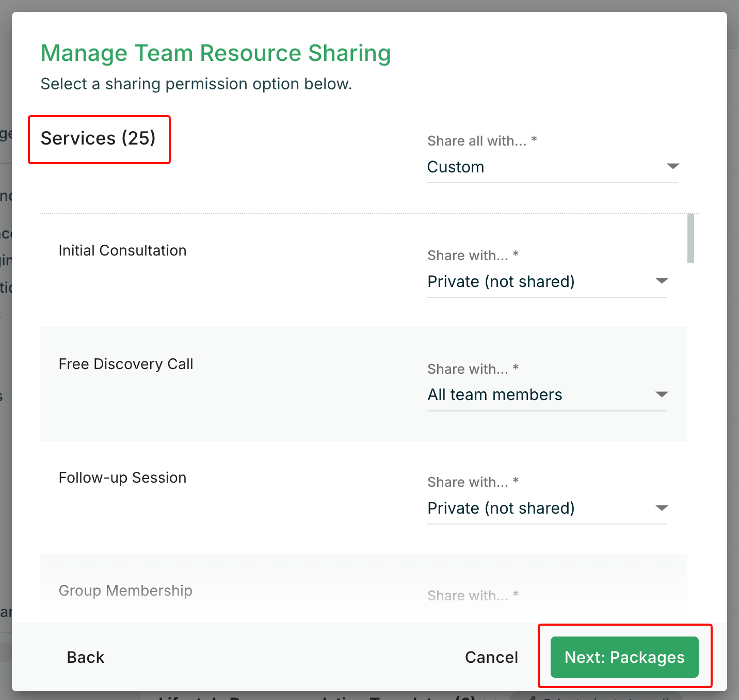
Task: Select the Free Discovery Call service name
Action: tap(126, 364)
